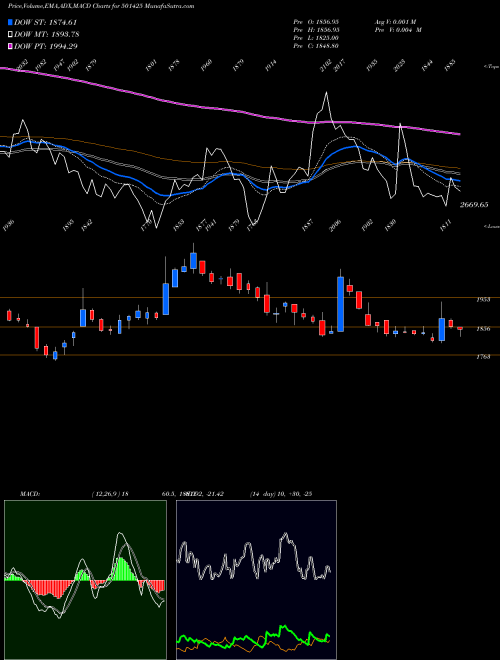Select the 'DOW PT: 1994.29' legend label
The image size is (500, 660).
tap(46, 46)
